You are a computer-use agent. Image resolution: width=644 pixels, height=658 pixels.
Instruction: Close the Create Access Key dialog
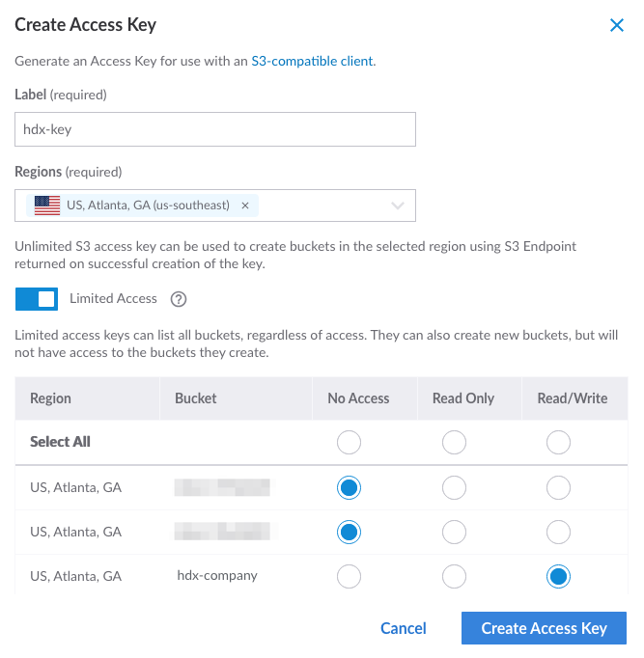pos(617,26)
